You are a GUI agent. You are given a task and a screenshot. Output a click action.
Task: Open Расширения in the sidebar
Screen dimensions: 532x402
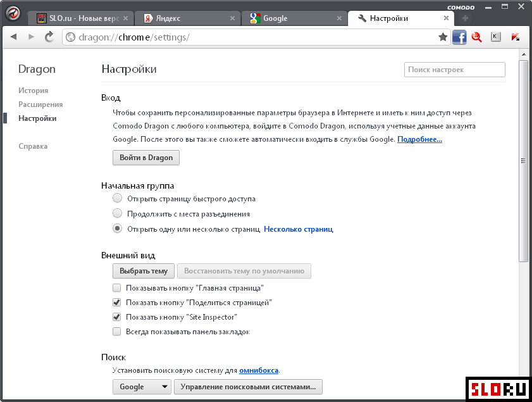(40, 104)
